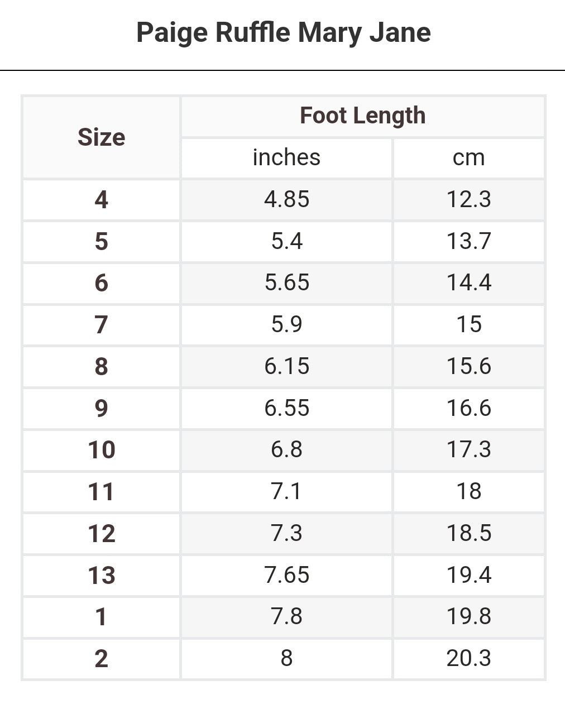Viewport: 565px width, 728px height.
Task: Click size 13 row label
Action: pyautogui.click(x=101, y=575)
